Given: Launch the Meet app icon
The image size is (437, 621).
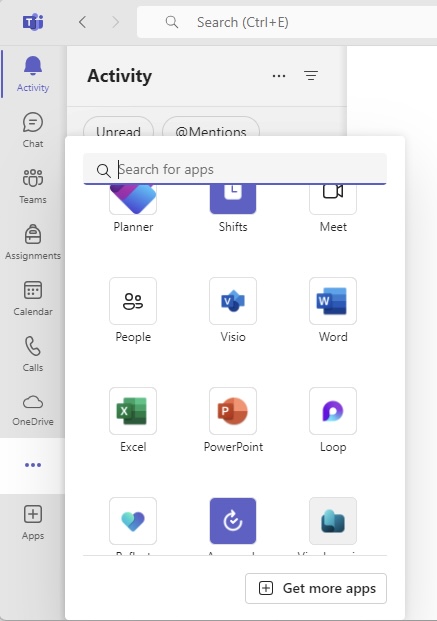Looking at the screenshot, I should (x=333, y=200).
